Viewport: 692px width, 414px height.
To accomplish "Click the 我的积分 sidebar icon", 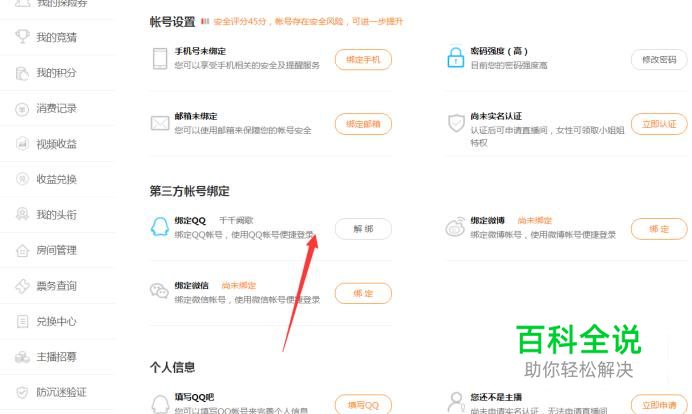I will [x=22, y=73].
